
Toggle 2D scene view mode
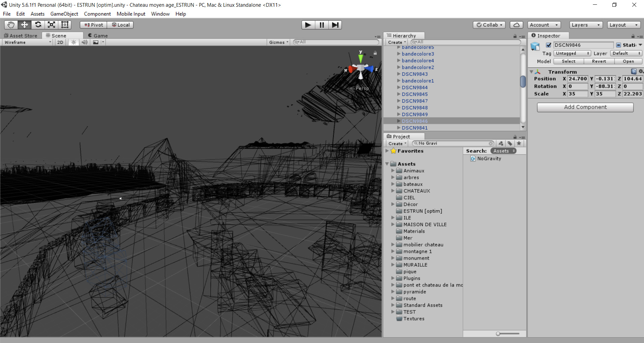[60, 42]
